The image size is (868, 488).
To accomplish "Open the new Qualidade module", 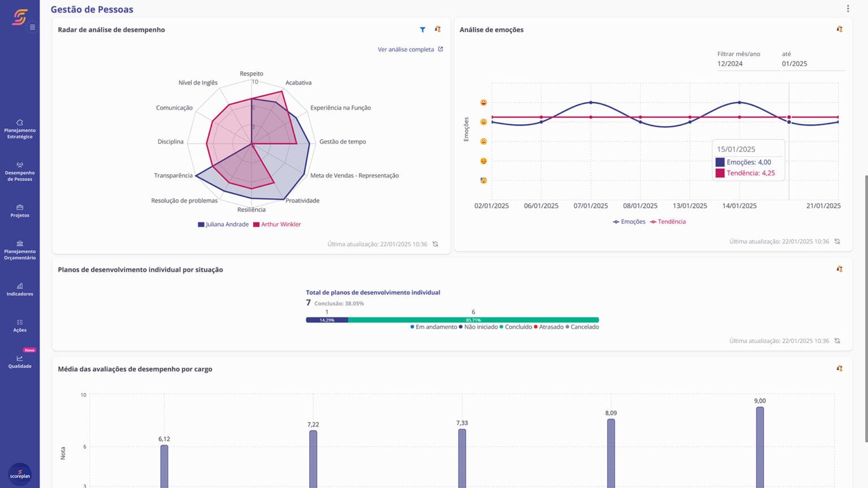I will pyautogui.click(x=20, y=362).
